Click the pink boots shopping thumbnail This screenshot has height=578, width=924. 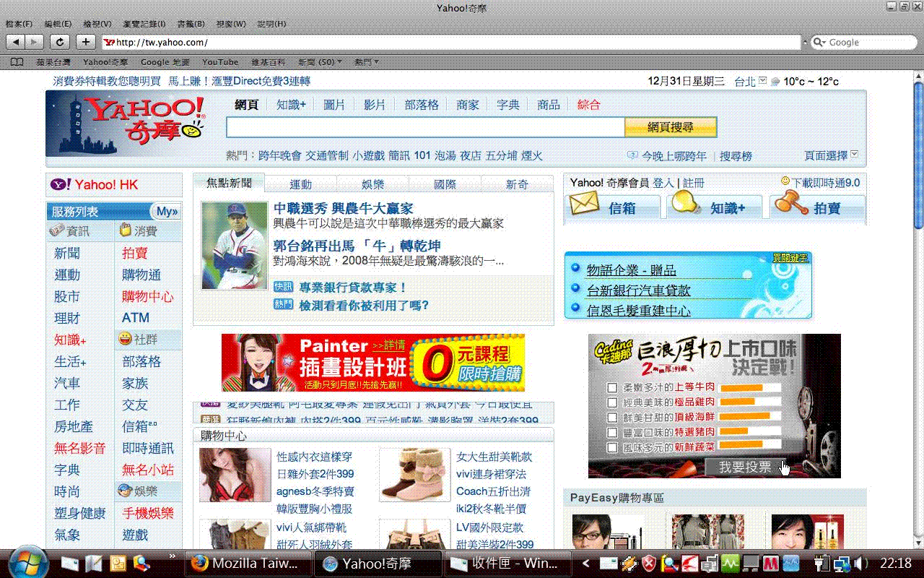pos(414,475)
